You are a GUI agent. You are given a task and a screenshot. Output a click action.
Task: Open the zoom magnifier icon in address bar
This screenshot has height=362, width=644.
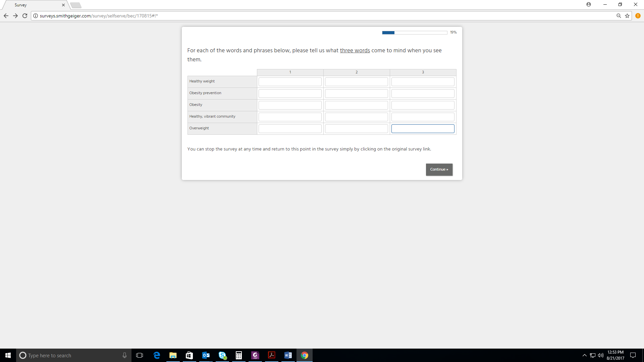coord(619,16)
